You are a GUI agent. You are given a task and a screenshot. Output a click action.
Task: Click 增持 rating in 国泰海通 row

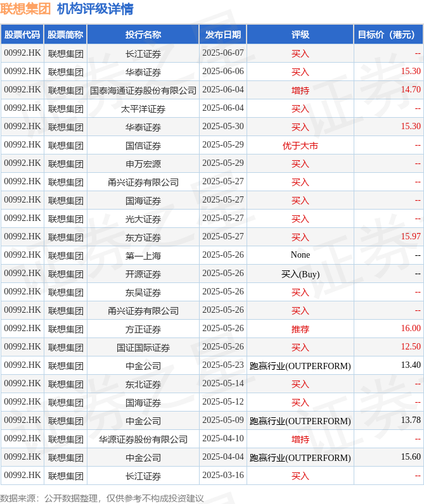[x=300, y=91]
